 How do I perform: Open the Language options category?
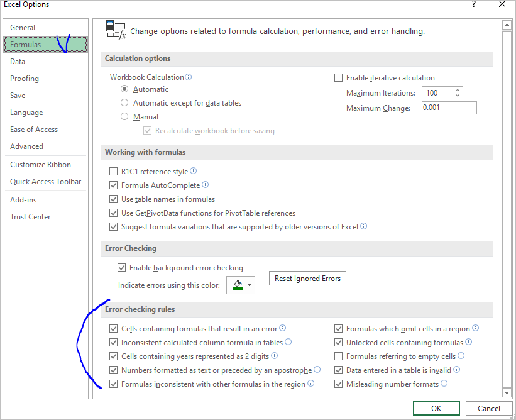click(x=46, y=113)
